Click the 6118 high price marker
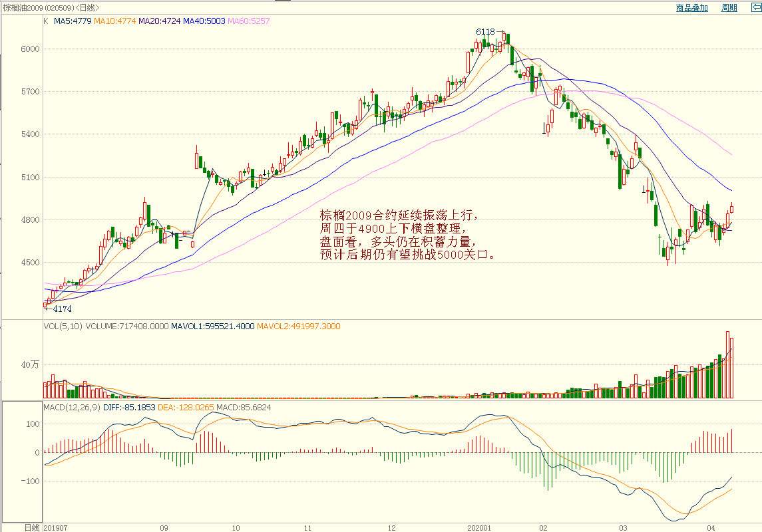 pyautogui.click(x=485, y=31)
